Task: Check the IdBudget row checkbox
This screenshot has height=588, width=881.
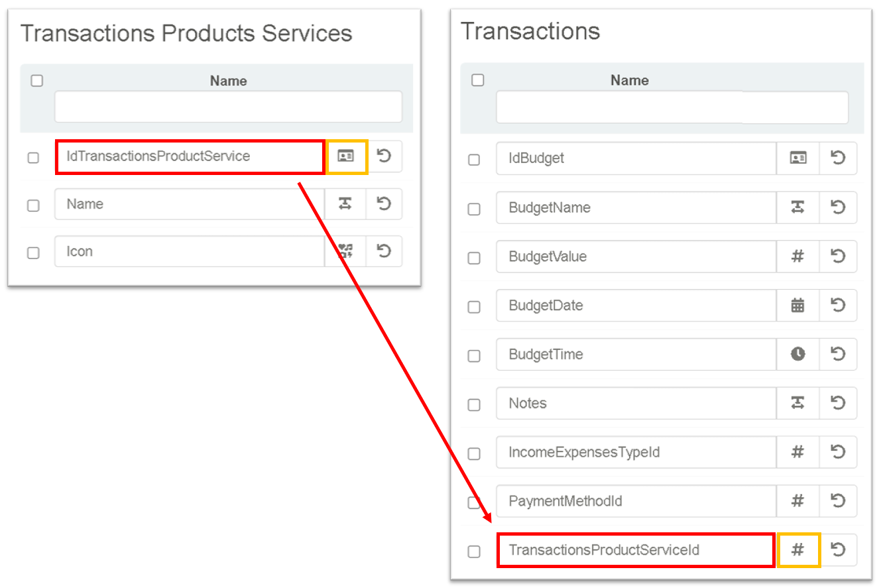Action: 474,160
